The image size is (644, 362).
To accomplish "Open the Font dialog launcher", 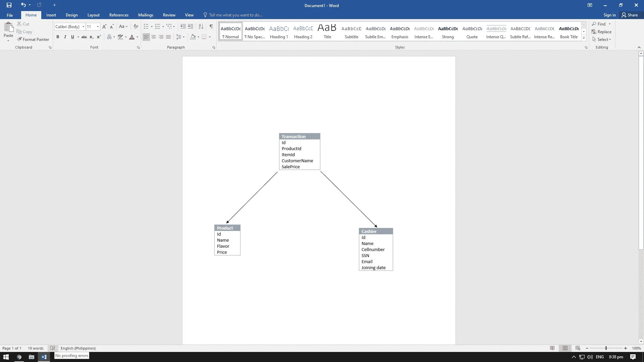I will tap(138, 48).
